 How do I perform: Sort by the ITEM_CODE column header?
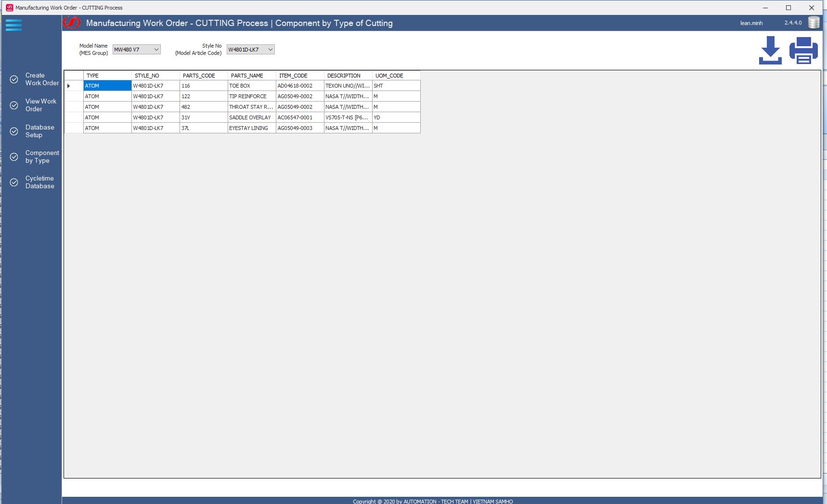pyautogui.click(x=299, y=76)
